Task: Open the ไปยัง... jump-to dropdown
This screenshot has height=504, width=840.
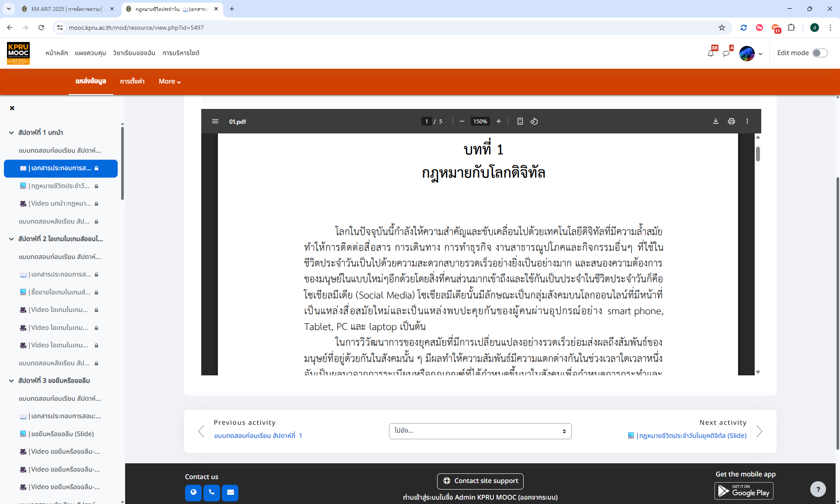Action: [480, 431]
